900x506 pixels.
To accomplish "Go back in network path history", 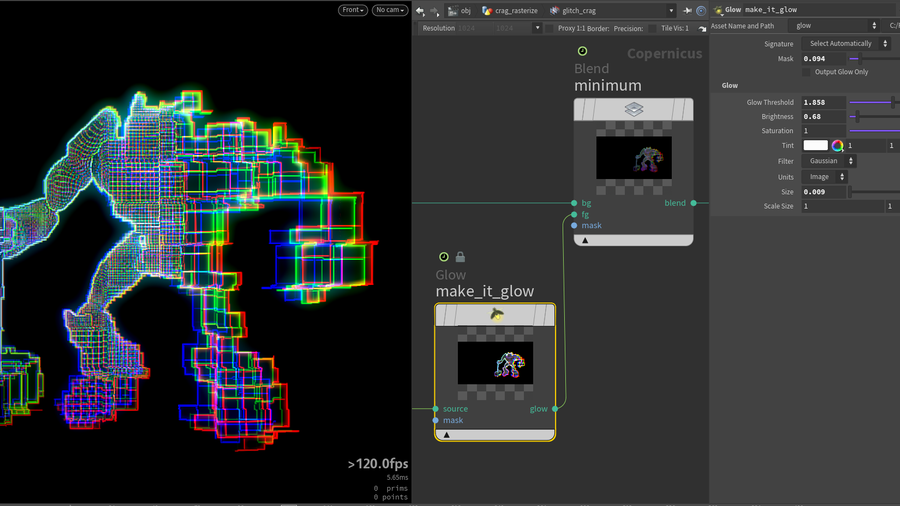I will pos(420,10).
